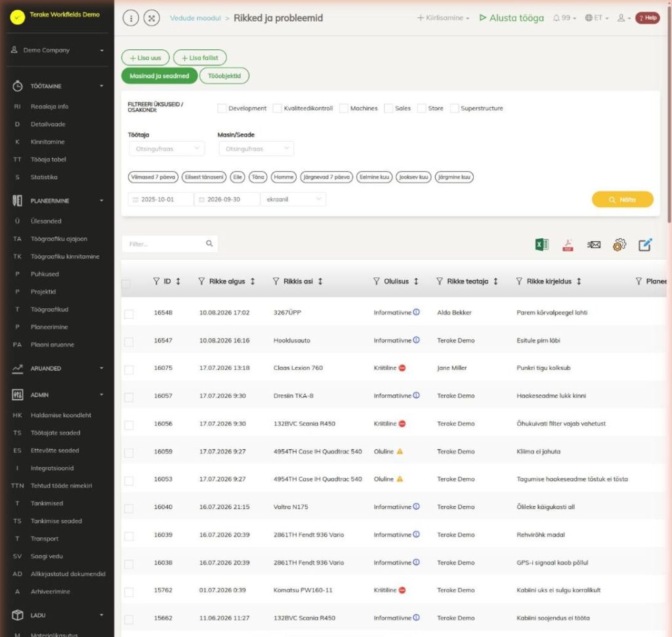Click the edit pencil icon above table
The image size is (672, 637).
645,245
